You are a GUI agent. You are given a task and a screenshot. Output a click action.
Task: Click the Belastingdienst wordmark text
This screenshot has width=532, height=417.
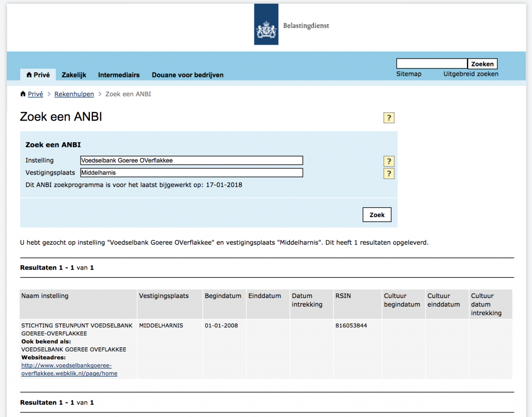[306, 26]
